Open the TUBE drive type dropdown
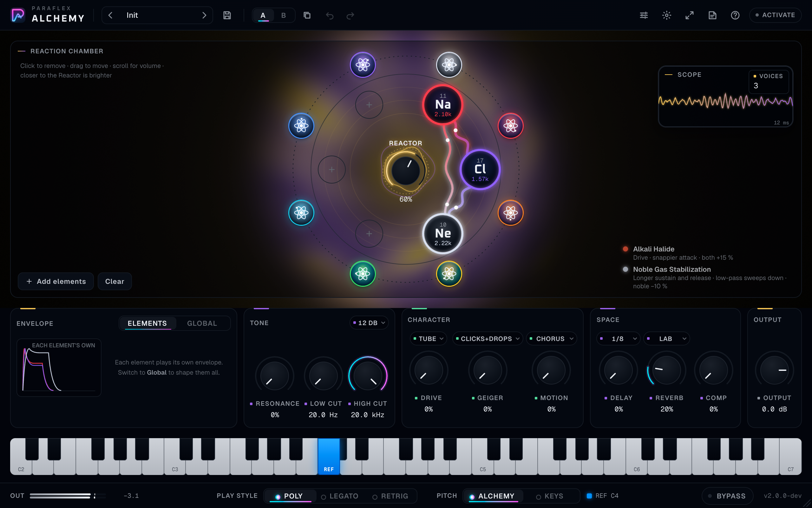The height and width of the screenshot is (508, 812). 428,339
